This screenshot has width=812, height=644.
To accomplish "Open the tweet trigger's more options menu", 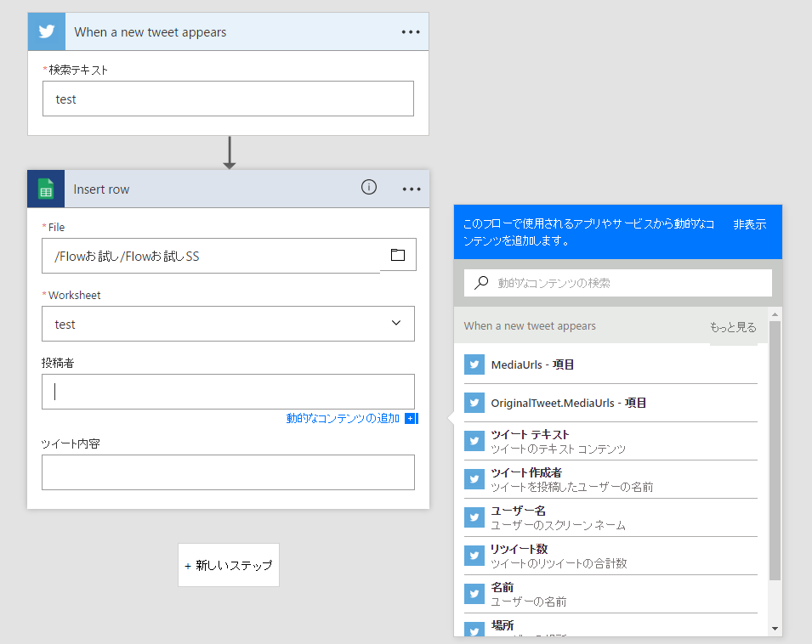I will (x=411, y=32).
